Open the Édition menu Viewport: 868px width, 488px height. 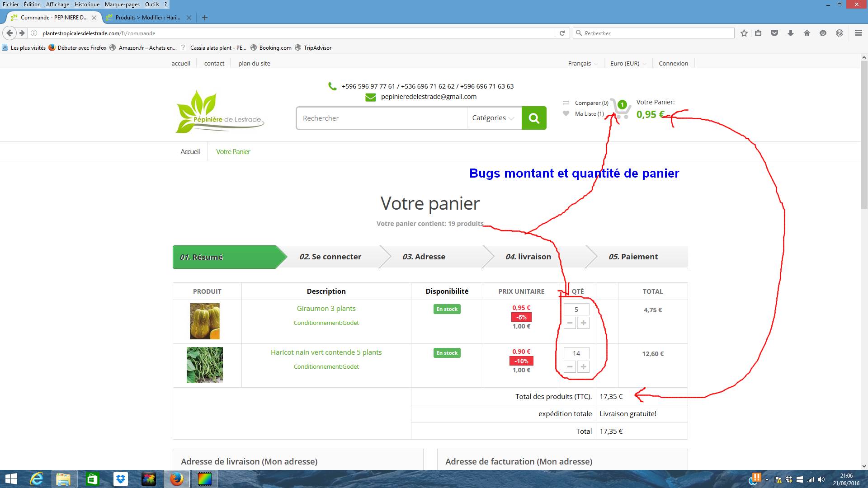point(32,5)
